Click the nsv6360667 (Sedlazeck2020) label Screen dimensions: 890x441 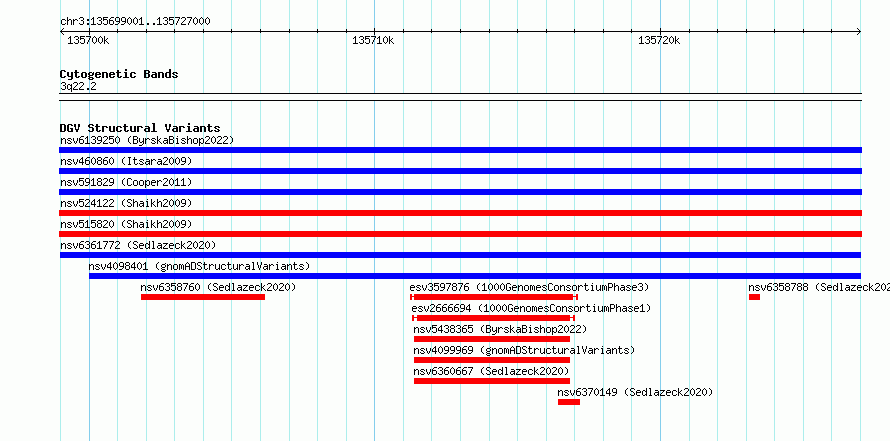[492, 371]
